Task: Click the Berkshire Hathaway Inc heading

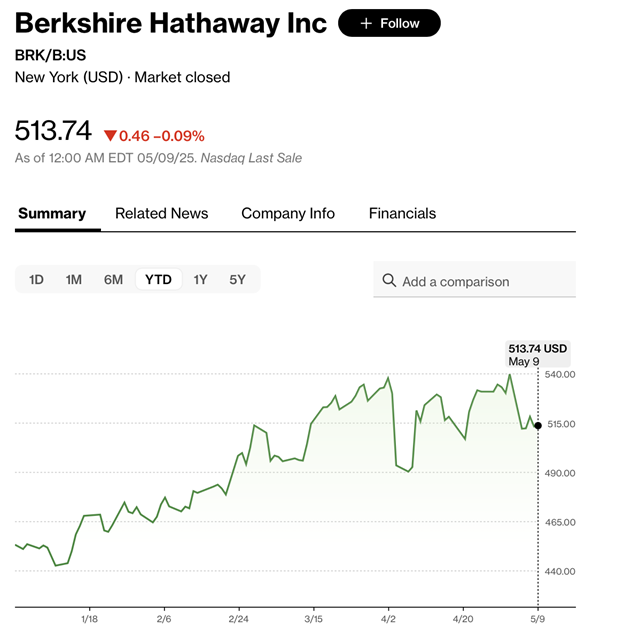Action: click(171, 23)
